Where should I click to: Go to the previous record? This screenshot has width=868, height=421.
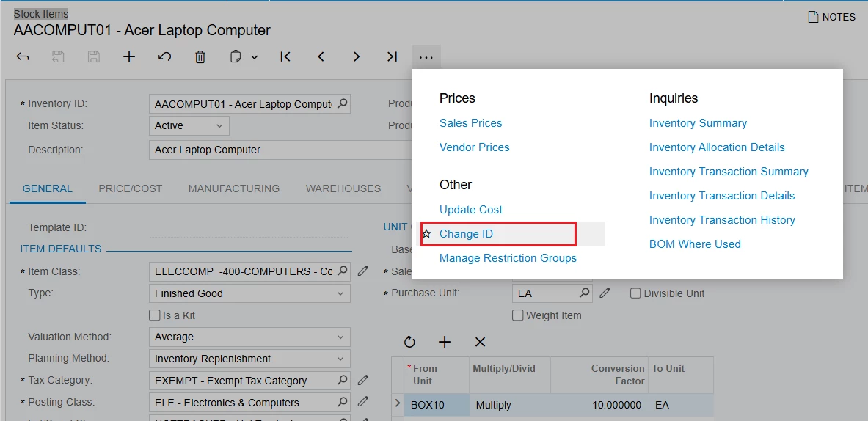coord(321,56)
